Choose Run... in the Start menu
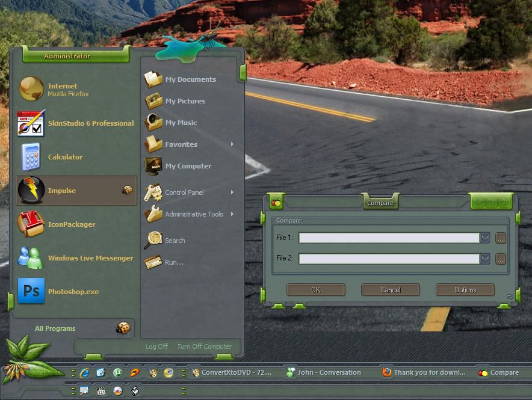Viewport: 532px width, 400px height. pyautogui.click(x=190, y=262)
